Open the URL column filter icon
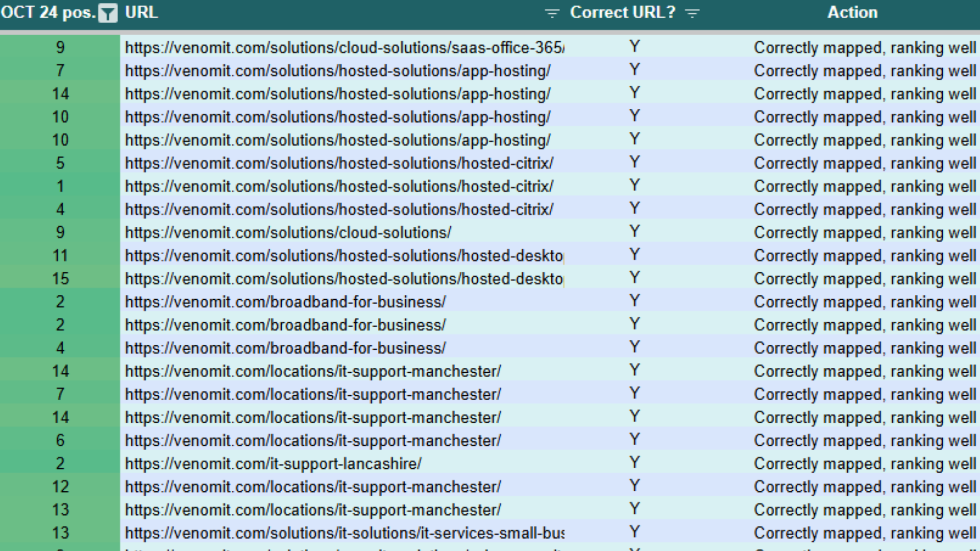 pos(552,13)
